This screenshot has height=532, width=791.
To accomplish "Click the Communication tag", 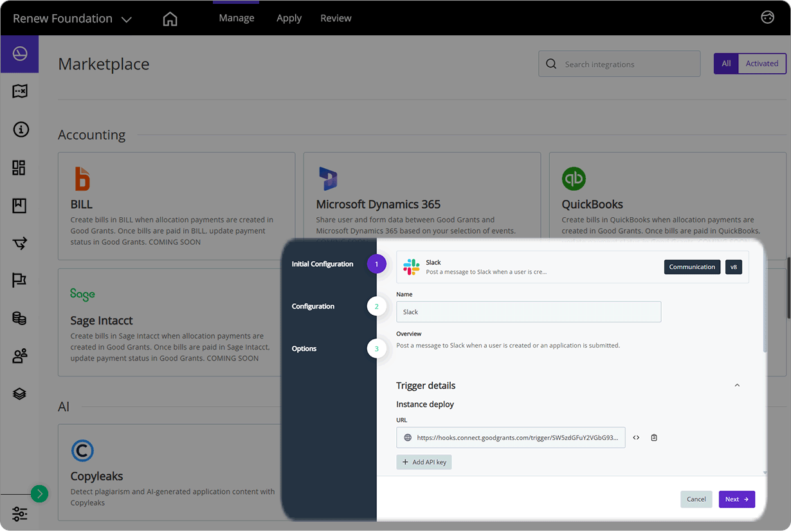I will coord(692,267).
